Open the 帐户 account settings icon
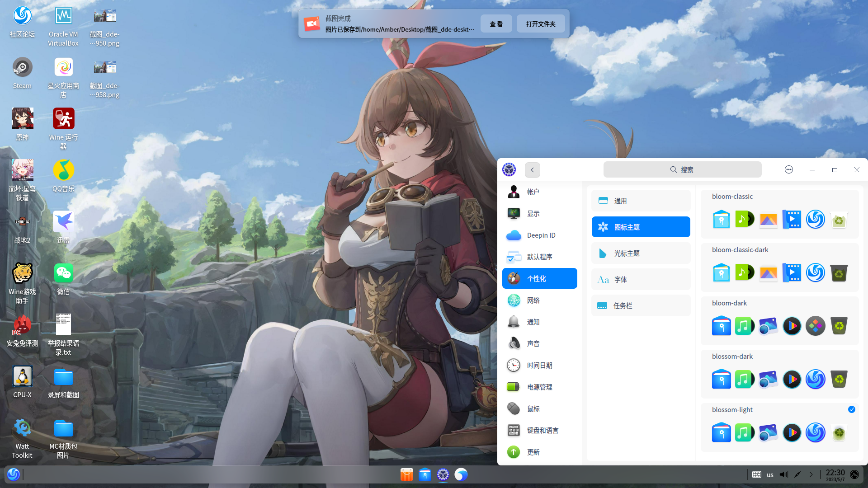The width and height of the screenshot is (868, 488). tap(533, 192)
